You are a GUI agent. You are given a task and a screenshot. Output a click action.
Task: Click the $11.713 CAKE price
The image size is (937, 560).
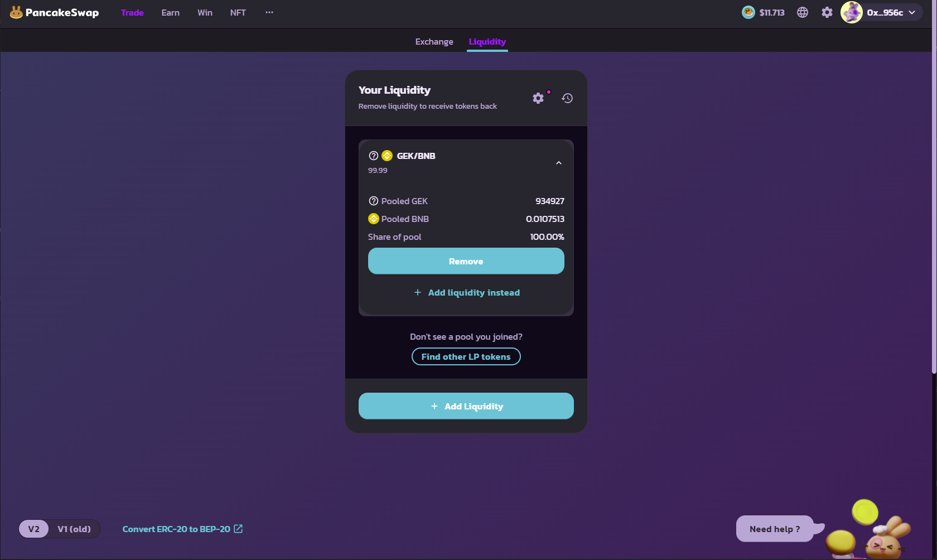(772, 12)
